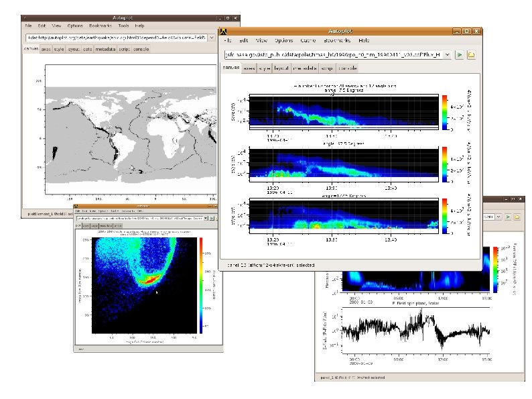This screenshot has height=399, width=532.
Task: Expand the URL dropdown in the small lower-left window
Action: tap(206, 218)
